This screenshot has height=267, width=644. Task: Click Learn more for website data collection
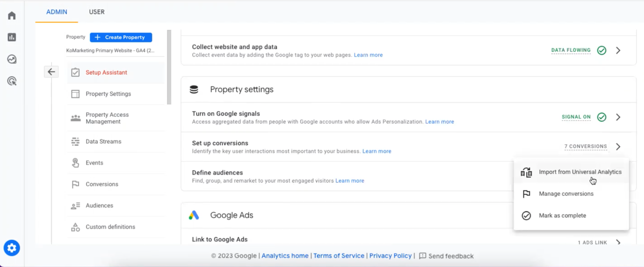368,55
